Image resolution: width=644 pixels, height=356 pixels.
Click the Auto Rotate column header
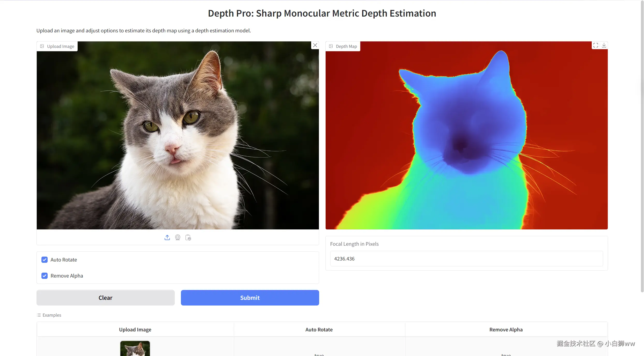[x=319, y=330]
